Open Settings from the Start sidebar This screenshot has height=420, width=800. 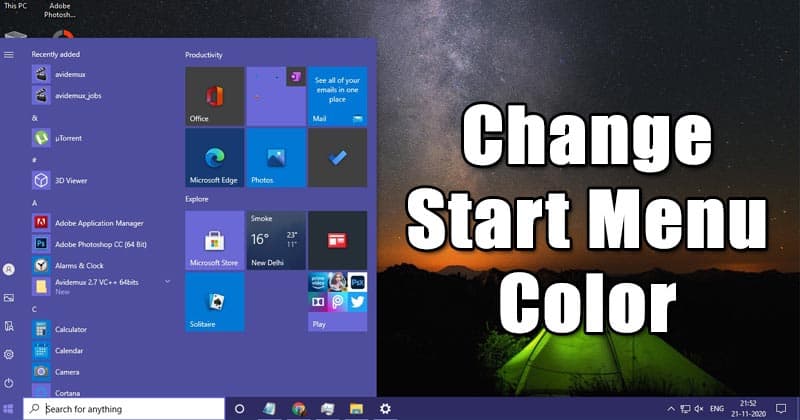coord(9,354)
